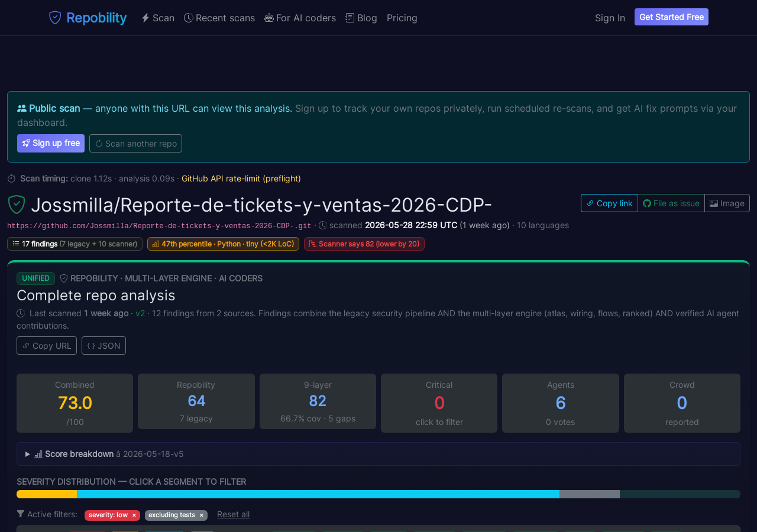Image resolution: width=757 pixels, height=532 pixels.
Task: Go to Recent scans
Action: [x=219, y=18]
